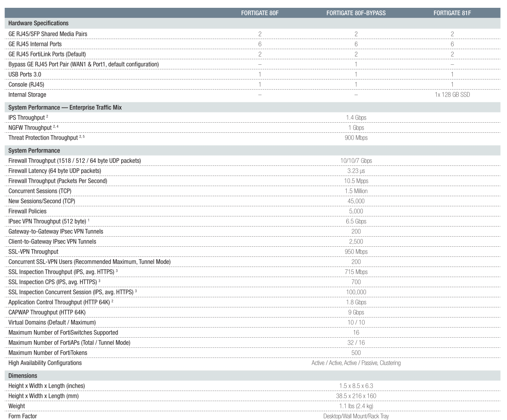
Task: Click the 950 Mbps value
Action: coord(356,251)
